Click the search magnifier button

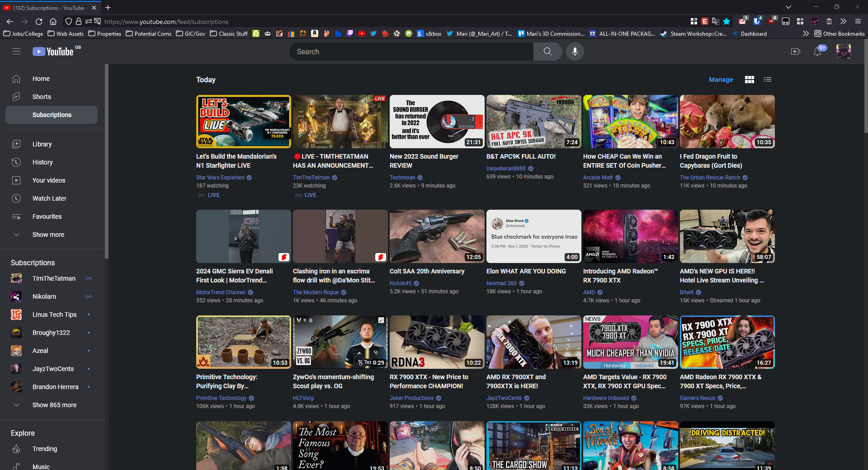coord(547,52)
